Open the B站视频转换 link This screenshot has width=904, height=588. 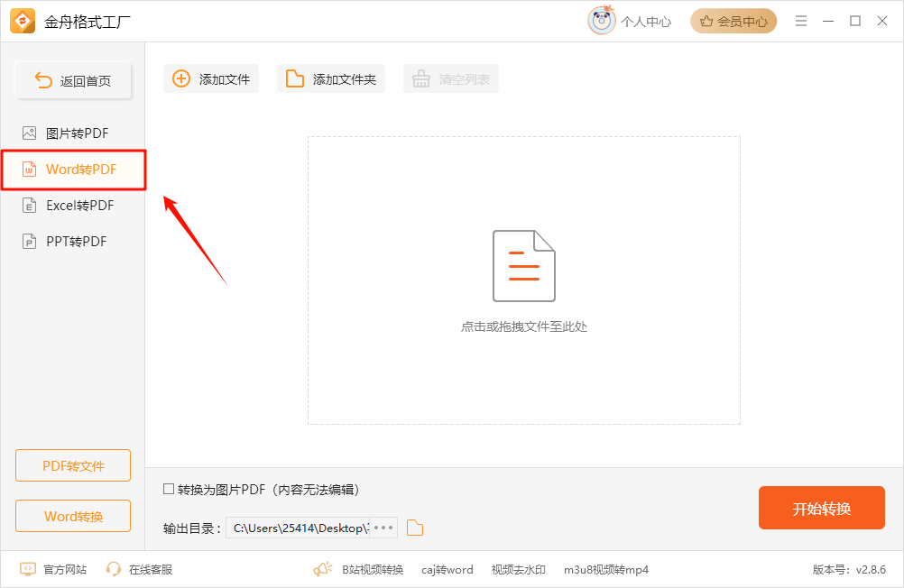pos(373,570)
